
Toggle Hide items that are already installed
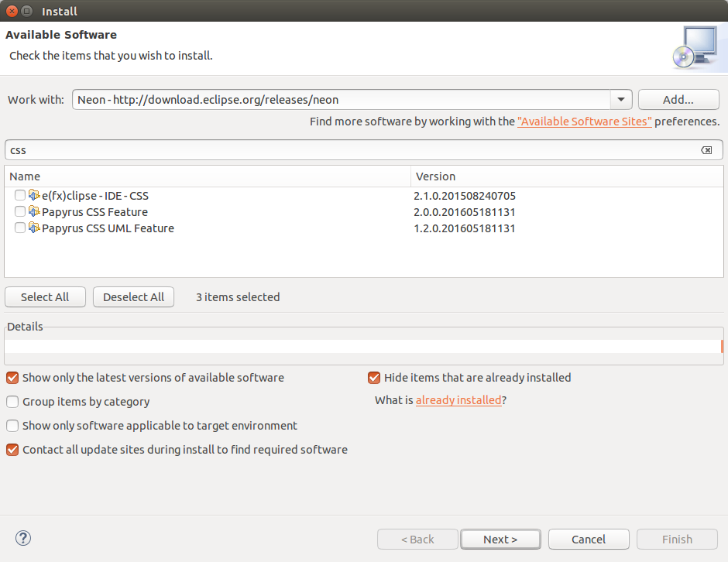374,378
